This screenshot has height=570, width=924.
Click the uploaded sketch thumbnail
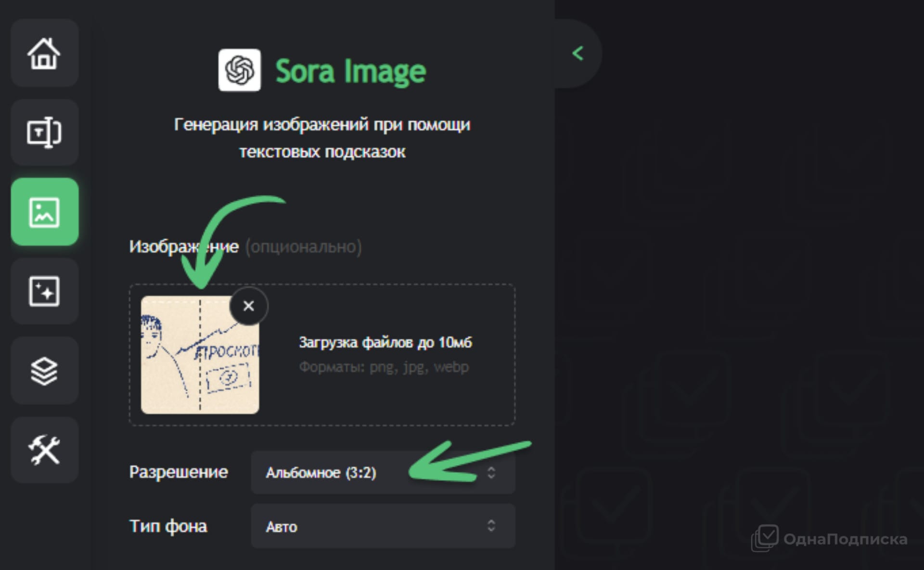pos(200,355)
